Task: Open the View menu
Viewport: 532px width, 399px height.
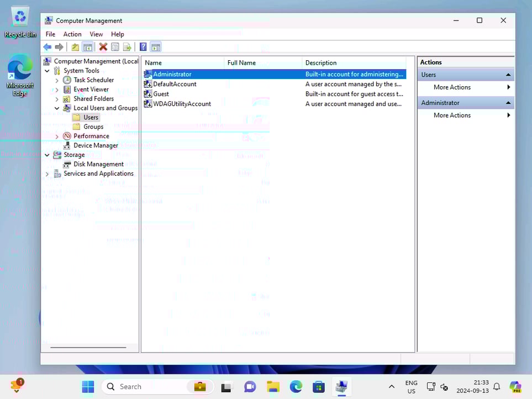Action: click(96, 34)
